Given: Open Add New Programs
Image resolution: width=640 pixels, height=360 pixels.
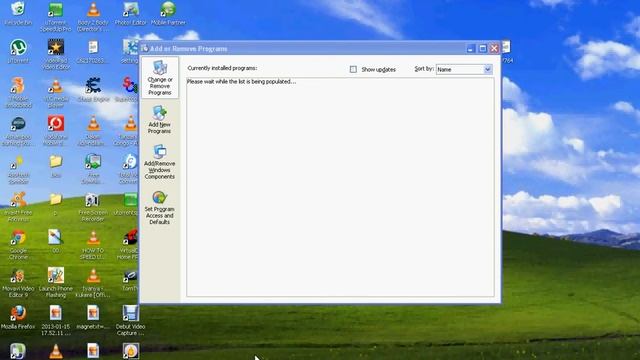Looking at the screenshot, I should click(x=159, y=120).
